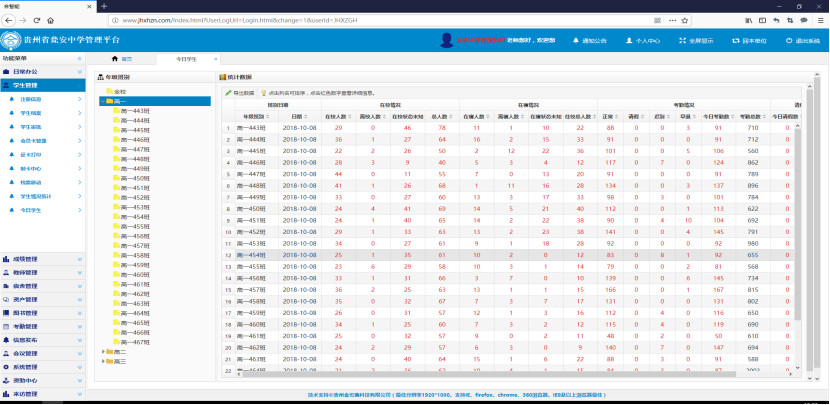
Task: Click the chat bubble icon in browser toolbar
Action: pyautogui.click(x=804, y=20)
